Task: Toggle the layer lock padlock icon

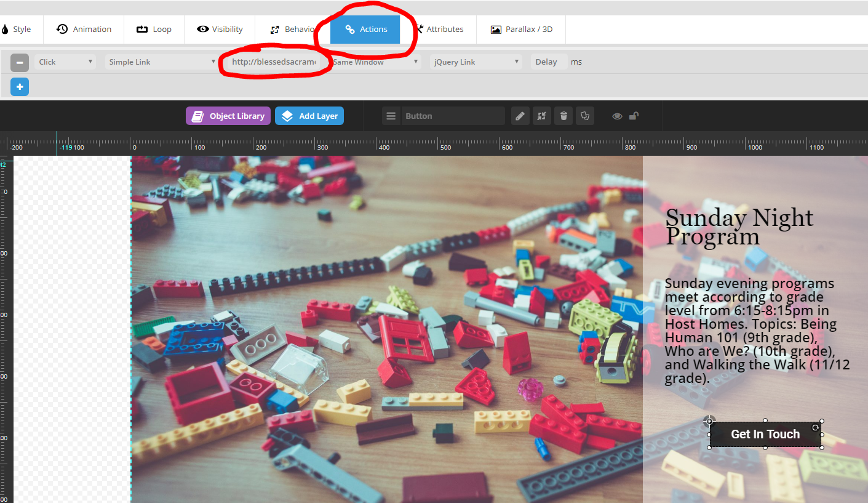Action: [x=634, y=116]
